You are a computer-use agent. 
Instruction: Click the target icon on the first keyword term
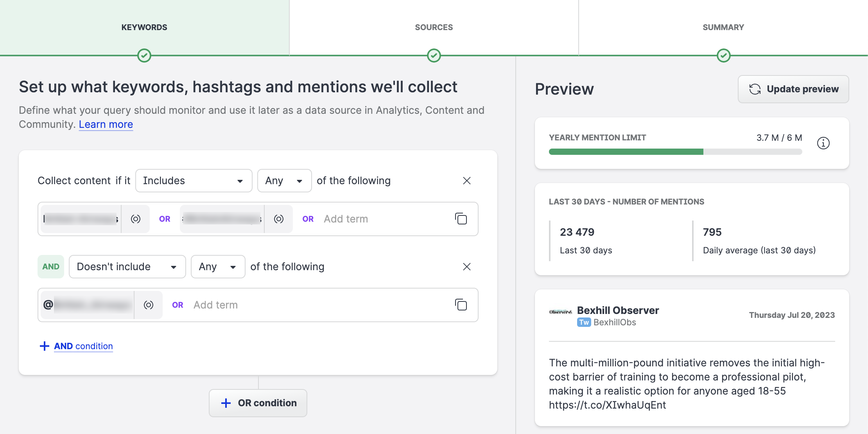[136, 219]
